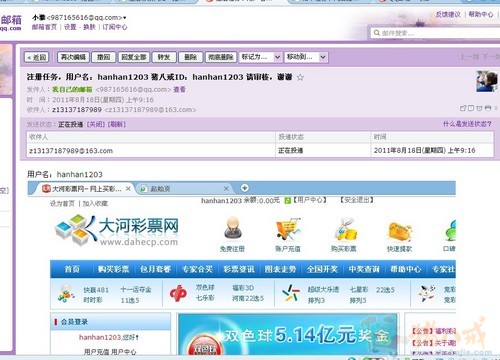Click recipient z13137187989@163.com in status table

pyautogui.click(x=71, y=151)
